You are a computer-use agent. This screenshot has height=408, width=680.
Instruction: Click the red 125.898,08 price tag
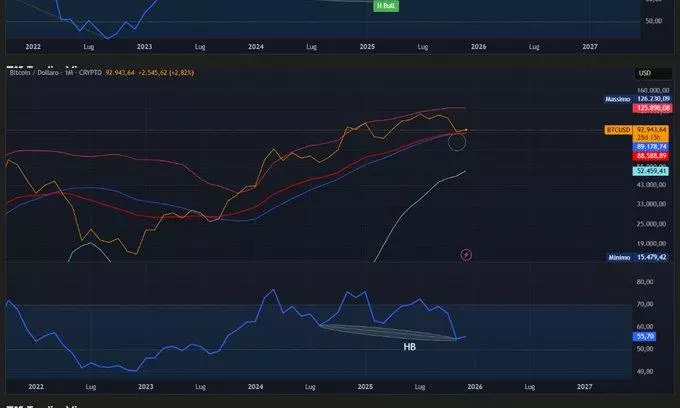[x=650, y=107]
